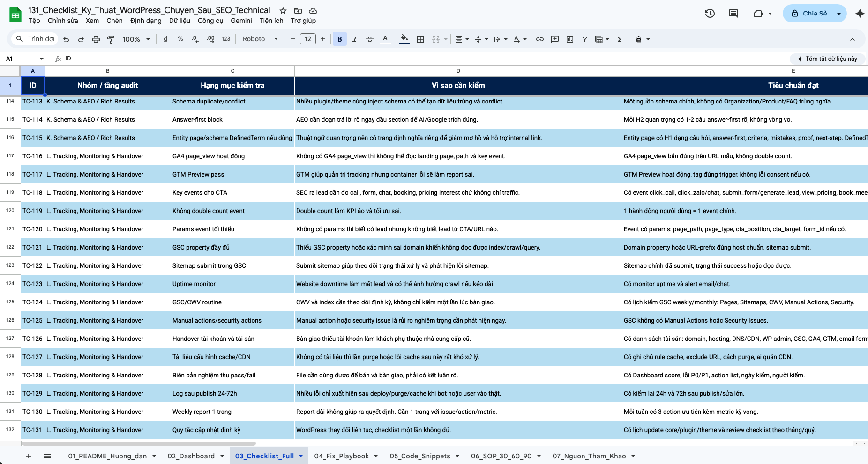Click Tóm tắt dữ liệu này button
Image resolution: width=868 pixels, height=464 pixels.
(828, 59)
